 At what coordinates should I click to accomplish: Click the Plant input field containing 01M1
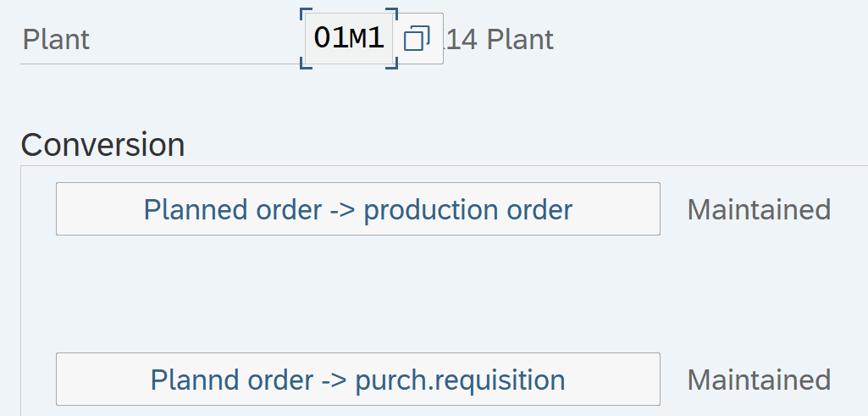tap(349, 39)
